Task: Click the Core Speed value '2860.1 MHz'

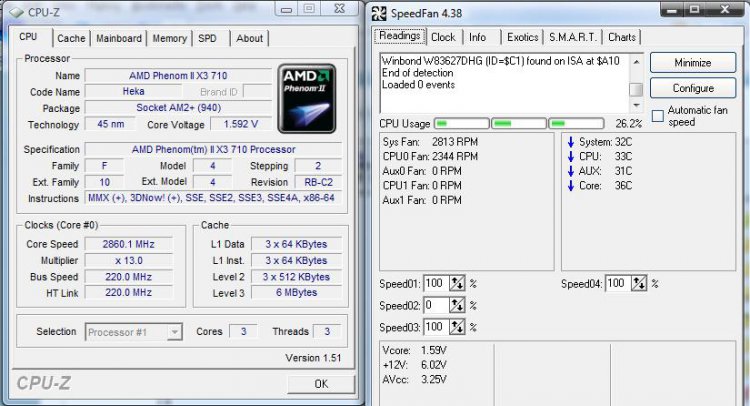Action: tap(128, 244)
